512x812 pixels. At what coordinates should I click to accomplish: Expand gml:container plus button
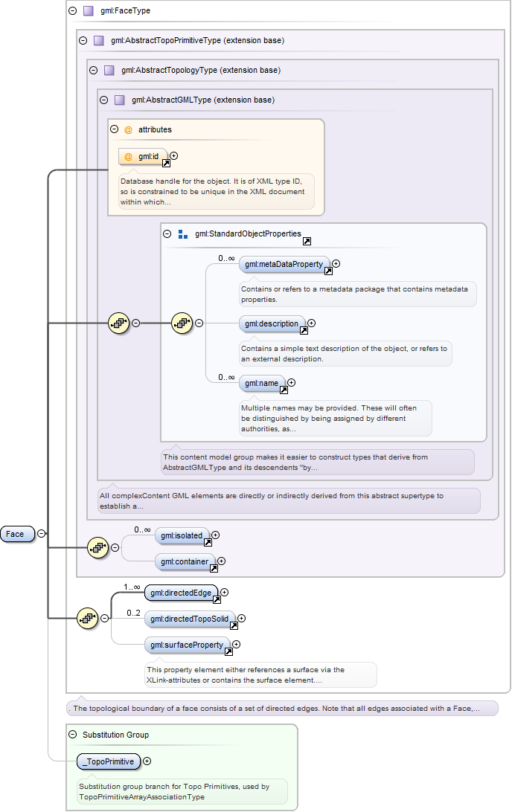click(221, 561)
